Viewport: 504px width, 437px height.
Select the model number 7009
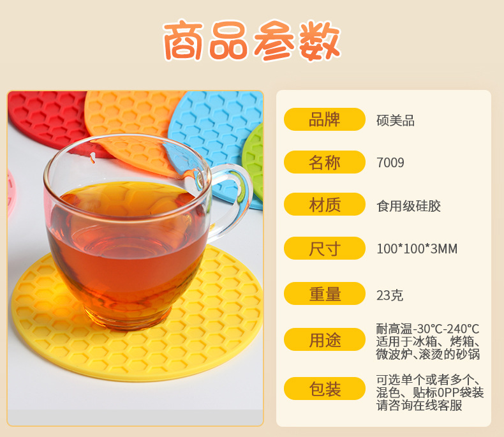pyautogui.click(x=390, y=163)
